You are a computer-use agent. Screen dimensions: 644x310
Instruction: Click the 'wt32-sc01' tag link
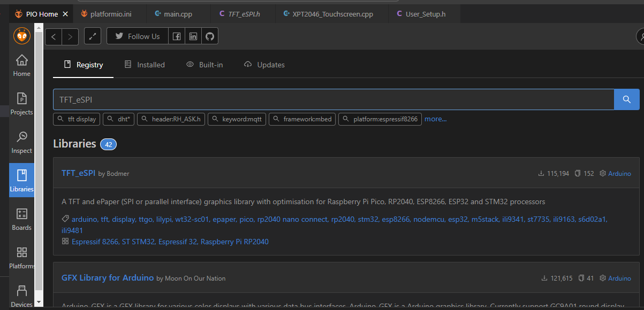click(x=192, y=219)
